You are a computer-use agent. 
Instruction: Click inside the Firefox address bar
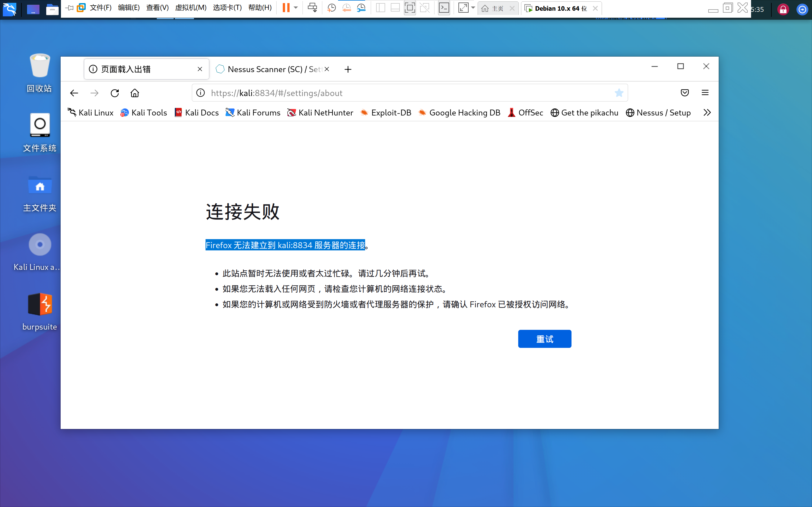[403, 93]
